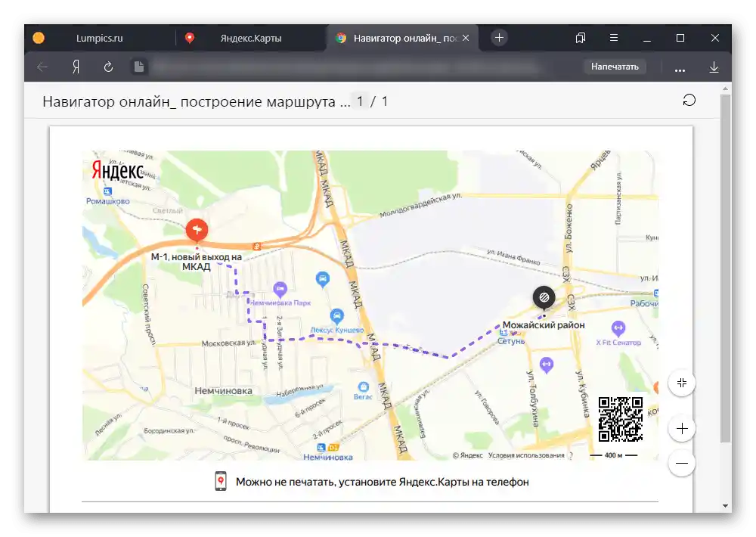Click the vertical scrollbar thumb
Viewport: 756px width, 537px height.
(x=725, y=268)
